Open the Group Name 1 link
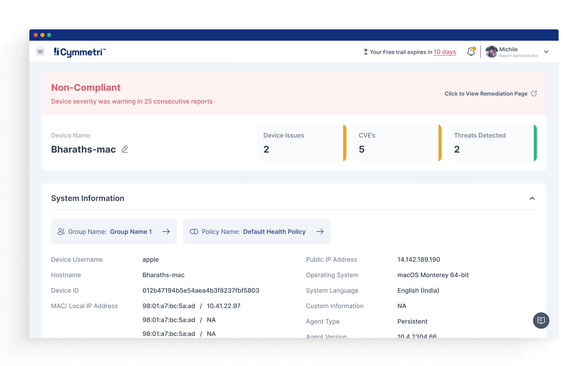 (131, 232)
